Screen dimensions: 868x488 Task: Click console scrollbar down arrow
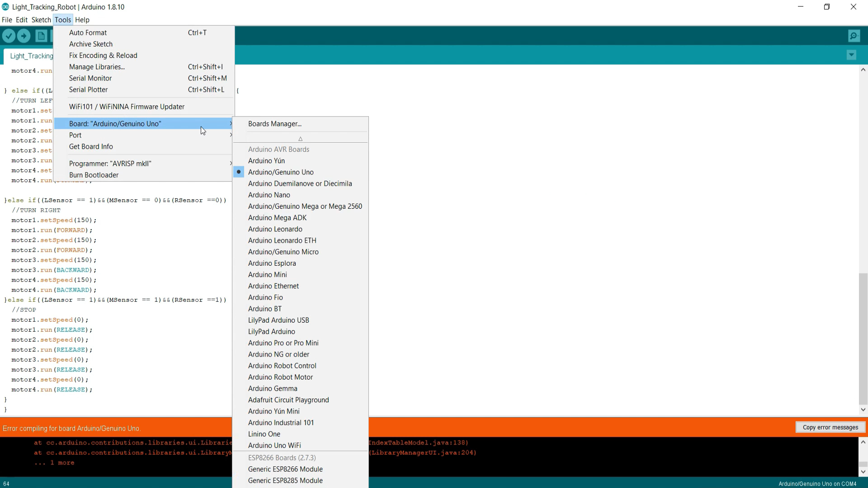pos(863,472)
